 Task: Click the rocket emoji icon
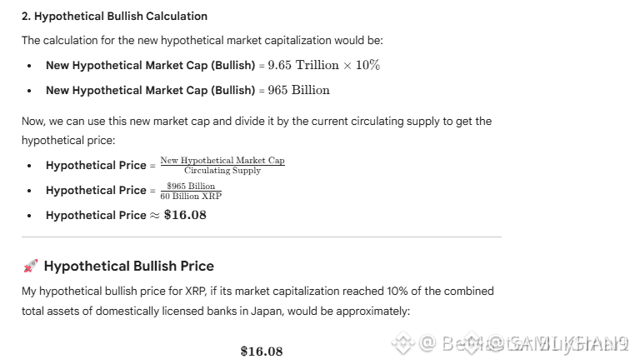[x=30, y=267]
